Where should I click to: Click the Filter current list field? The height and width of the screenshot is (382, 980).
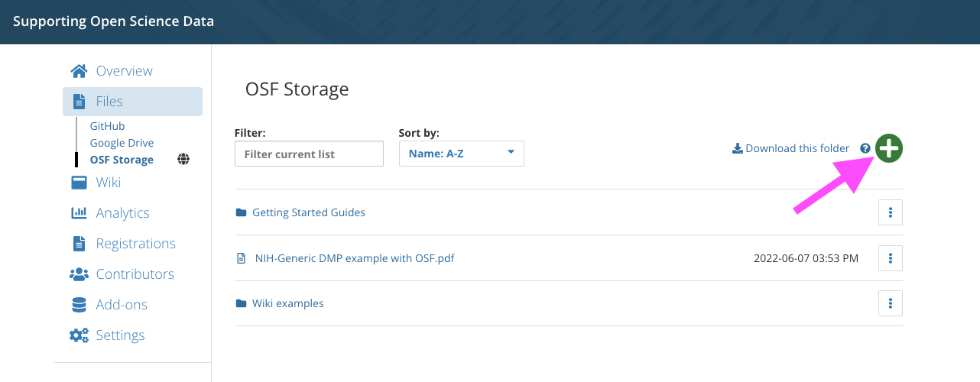pyautogui.click(x=309, y=154)
